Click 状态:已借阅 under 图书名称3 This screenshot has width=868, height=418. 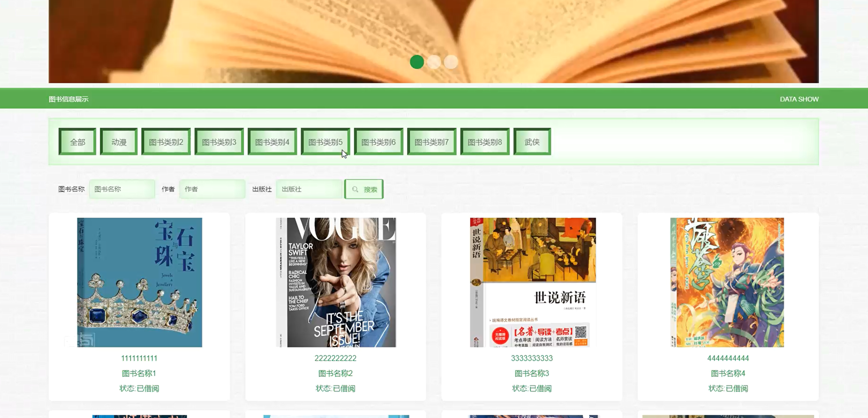tap(532, 389)
